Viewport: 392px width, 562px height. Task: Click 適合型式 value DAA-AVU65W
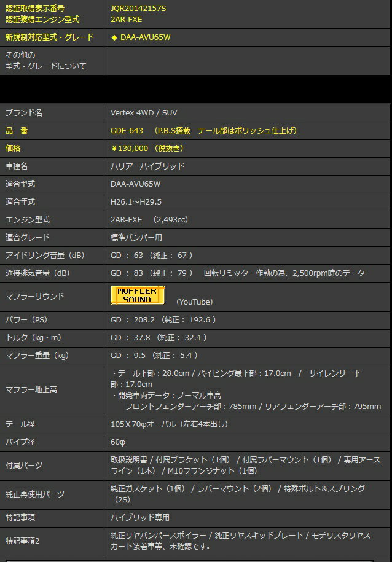135,184
